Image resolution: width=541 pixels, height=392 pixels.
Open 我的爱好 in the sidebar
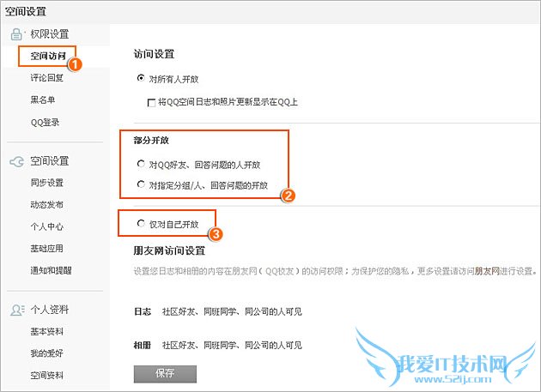pyautogui.click(x=47, y=353)
